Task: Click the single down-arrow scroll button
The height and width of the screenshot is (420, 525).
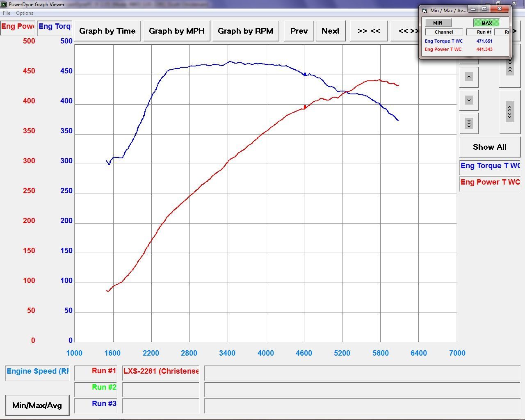Action: pyautogui.click(x=469, y=100)
